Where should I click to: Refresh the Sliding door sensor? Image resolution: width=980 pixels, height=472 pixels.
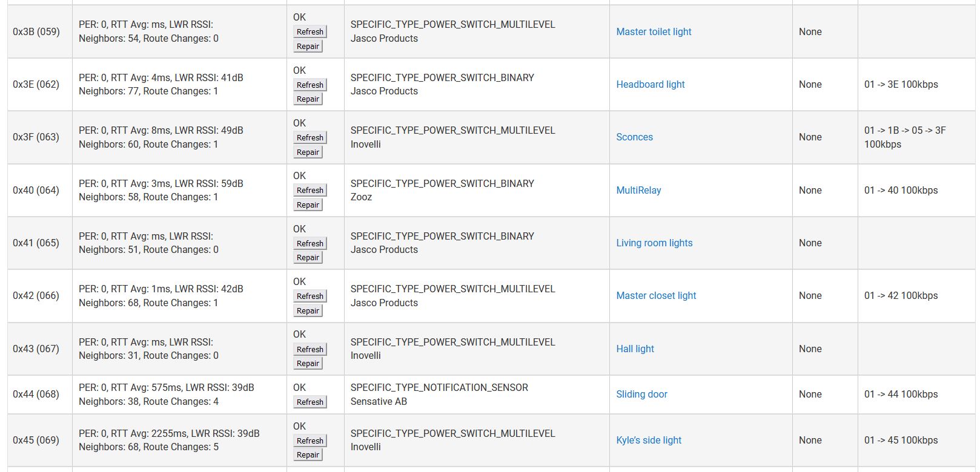point(310,402)
